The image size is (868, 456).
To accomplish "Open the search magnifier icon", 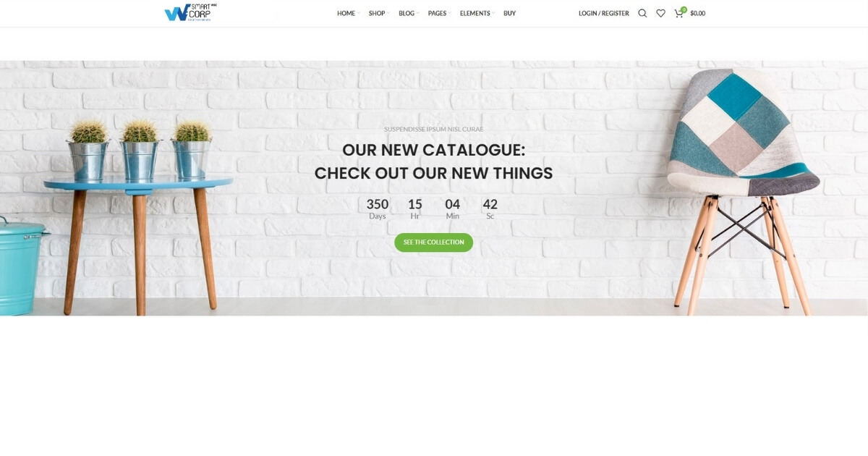I will coord(642,13).
